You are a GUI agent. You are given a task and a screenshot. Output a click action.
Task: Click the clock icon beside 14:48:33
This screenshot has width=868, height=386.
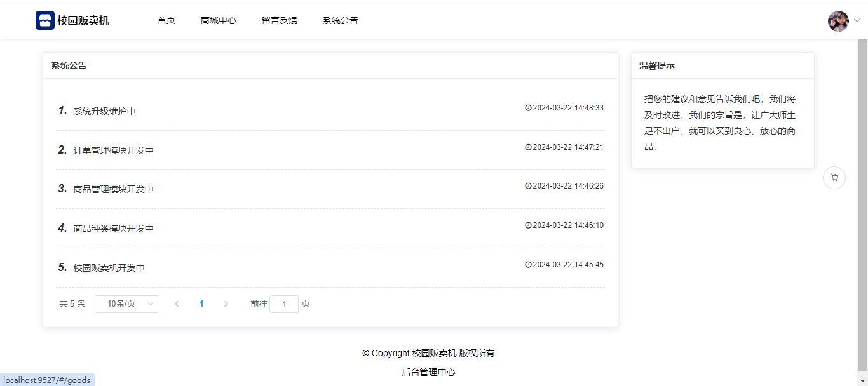[528, 108]
